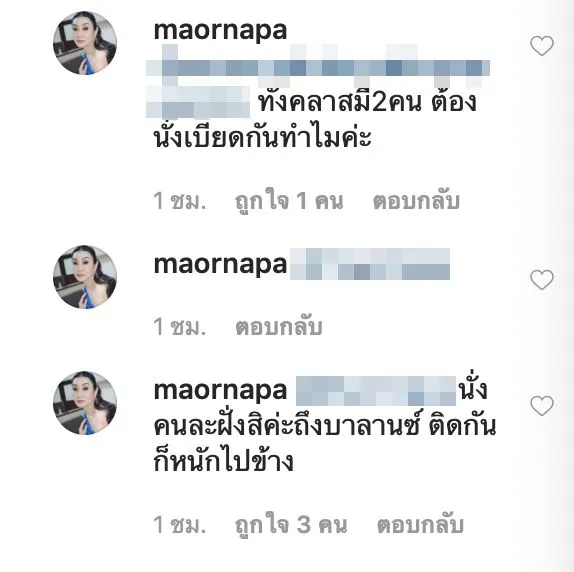Reply (ตอบกลับ) to the comment with ถูกใจ 3 คน
This screenshot has width=574, height=572.
pyautogui.click(x=420, y=524)
